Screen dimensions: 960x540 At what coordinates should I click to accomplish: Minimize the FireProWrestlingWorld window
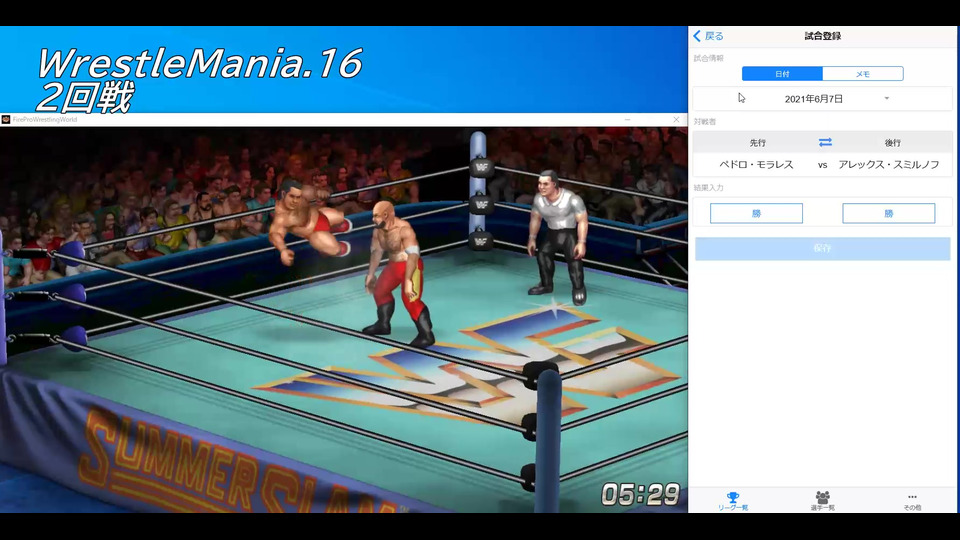(627, 119)
